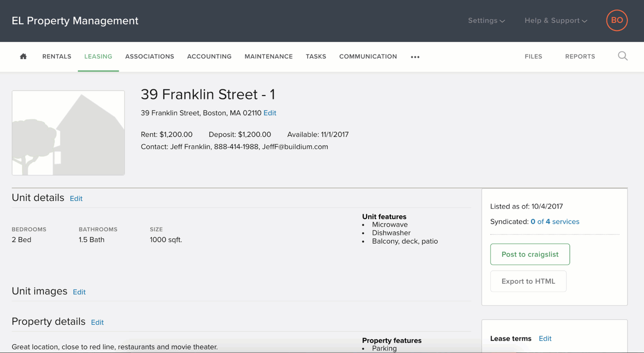Click Edit next to Unit details

(76, 198)
